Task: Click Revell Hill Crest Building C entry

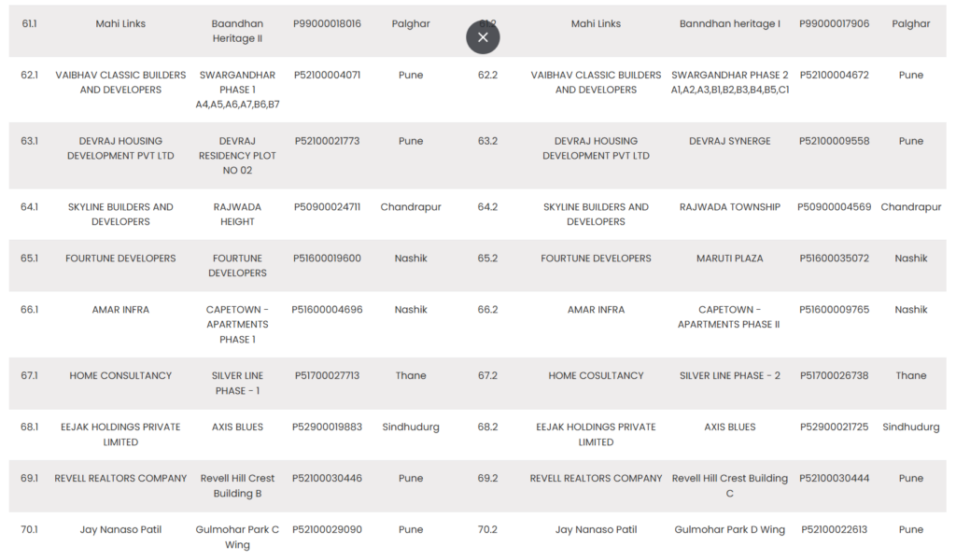Action: pos(728,484)
